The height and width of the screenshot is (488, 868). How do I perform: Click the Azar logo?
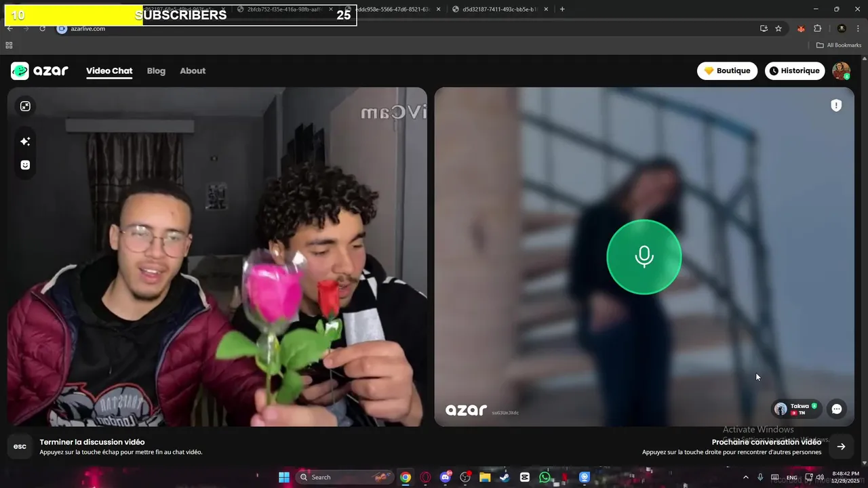39,70
